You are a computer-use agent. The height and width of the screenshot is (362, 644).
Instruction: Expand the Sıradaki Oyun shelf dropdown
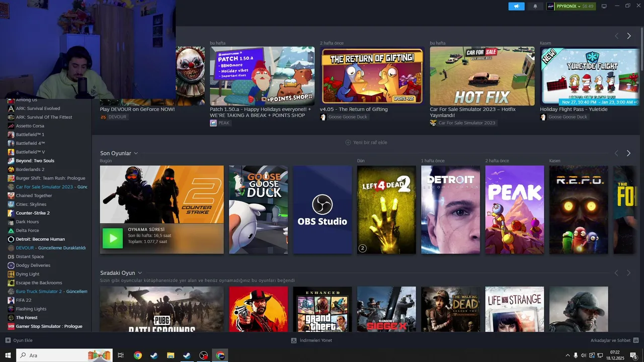(140, 273)
